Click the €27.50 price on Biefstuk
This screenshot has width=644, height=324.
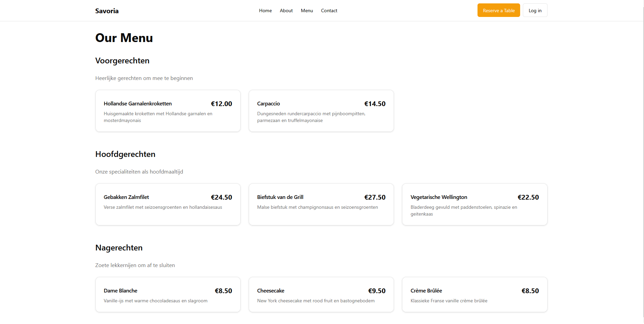375,197
